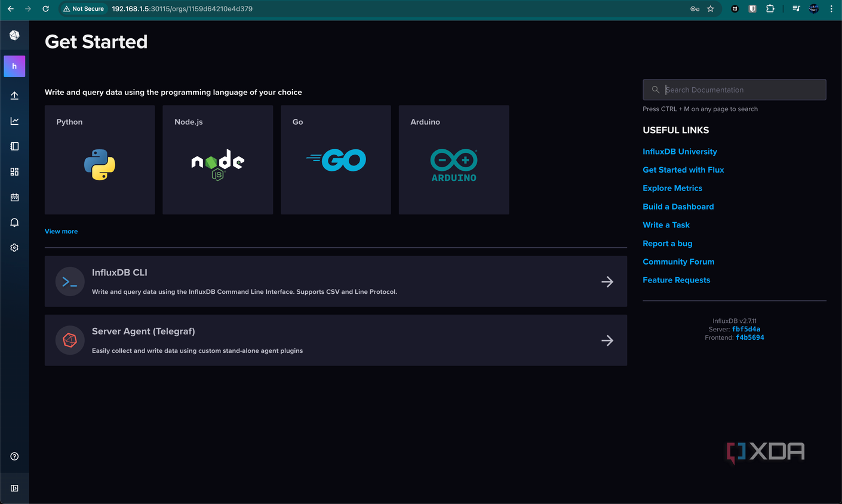This screenshot has width=842, height=504.
Task: Click the browser address bar URL
Action: (182, 9)
